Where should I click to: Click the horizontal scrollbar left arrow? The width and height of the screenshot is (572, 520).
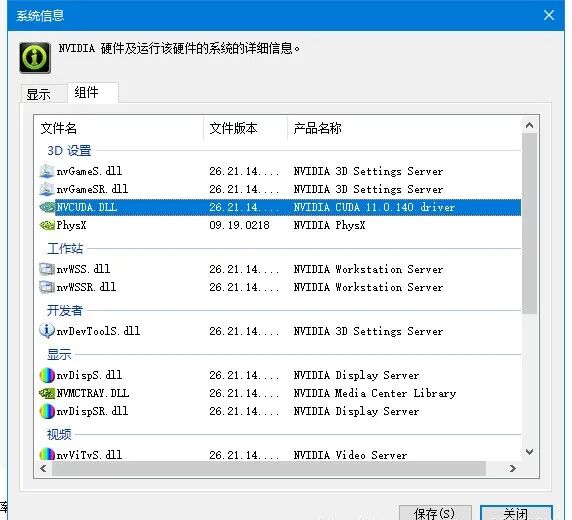pyautogui.click(x=43, y=469)
